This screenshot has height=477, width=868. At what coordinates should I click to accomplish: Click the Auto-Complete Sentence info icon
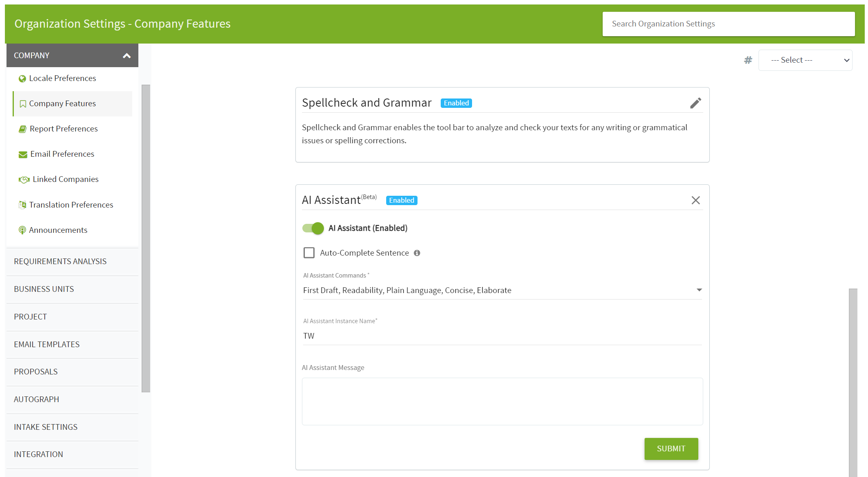(x=417, y=252)
